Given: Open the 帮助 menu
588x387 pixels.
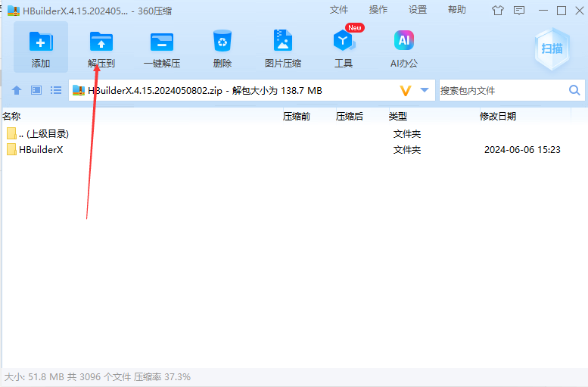Looking at the screenshot, I should point(457,10).
